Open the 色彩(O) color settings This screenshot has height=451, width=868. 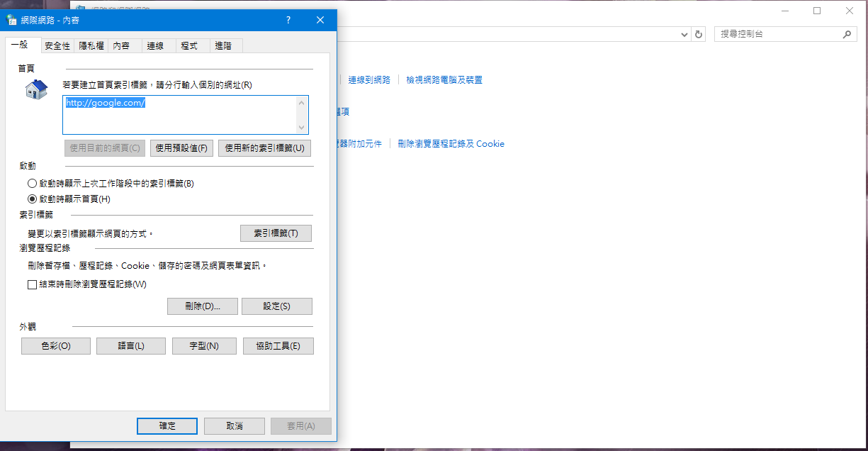(x=56, y=346)
